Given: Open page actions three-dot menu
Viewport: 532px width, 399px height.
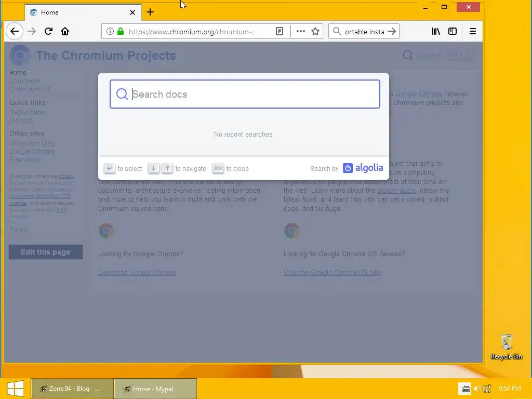Looking at the screenshot, I should click(x=301, y=31).
